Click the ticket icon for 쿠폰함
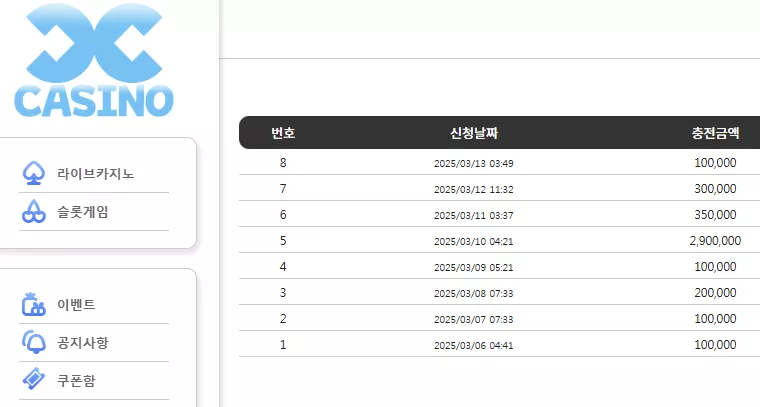The width and height of the screenshot is (760, 407). tap(33, 380)
